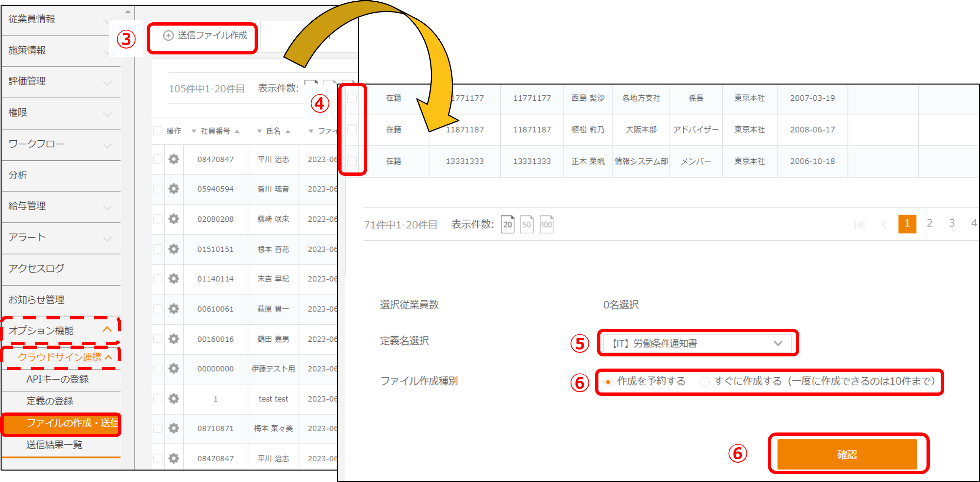
Task: Select checkbox for 西島 梨沙 row
Action: [352, 98]
